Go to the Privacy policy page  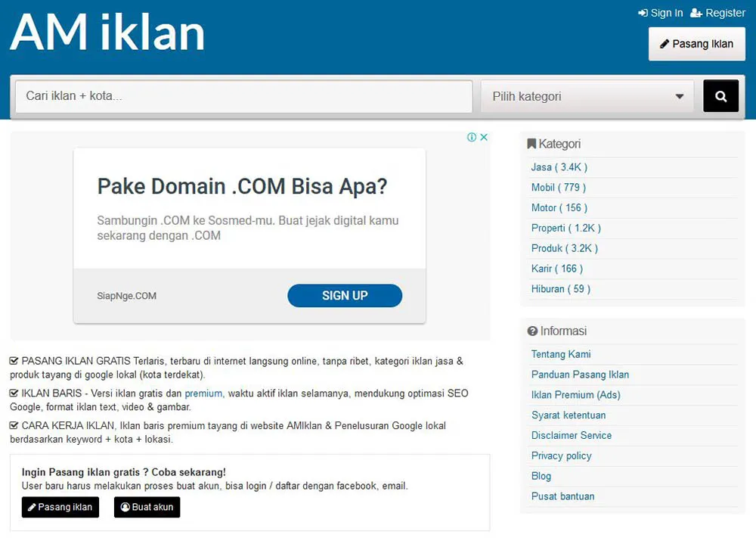[561, 456]
